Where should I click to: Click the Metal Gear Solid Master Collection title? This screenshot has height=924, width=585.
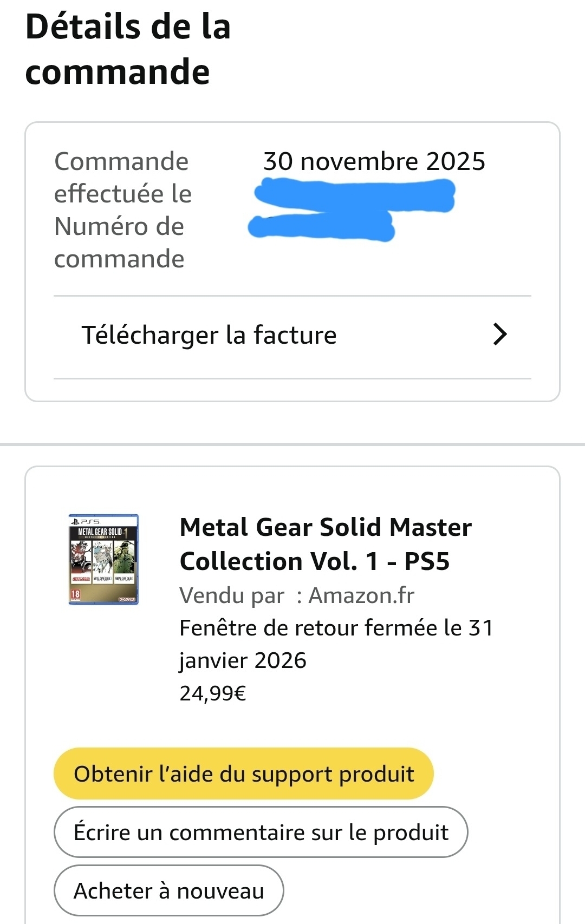325,543
